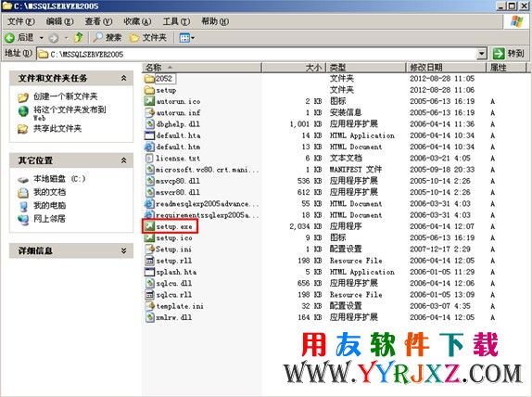
Task: Go up one folder level icon
Action: [79, 37]
